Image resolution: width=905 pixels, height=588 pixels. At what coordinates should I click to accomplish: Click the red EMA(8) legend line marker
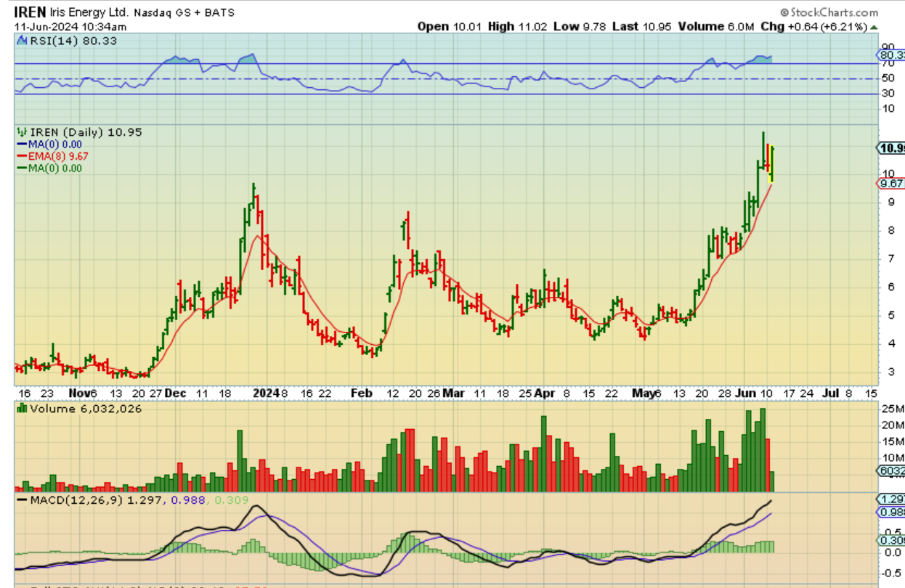(x=23, y=156)
